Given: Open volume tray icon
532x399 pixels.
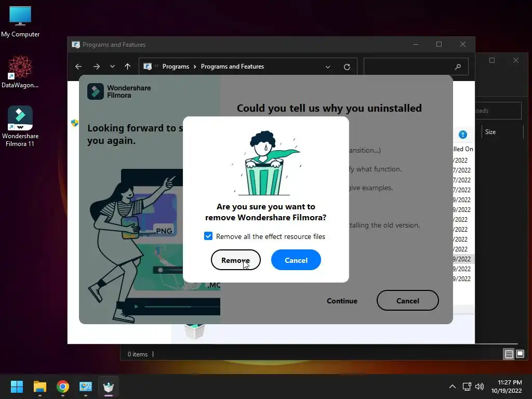Looking at the screenshot, I should tap(480, 387).
